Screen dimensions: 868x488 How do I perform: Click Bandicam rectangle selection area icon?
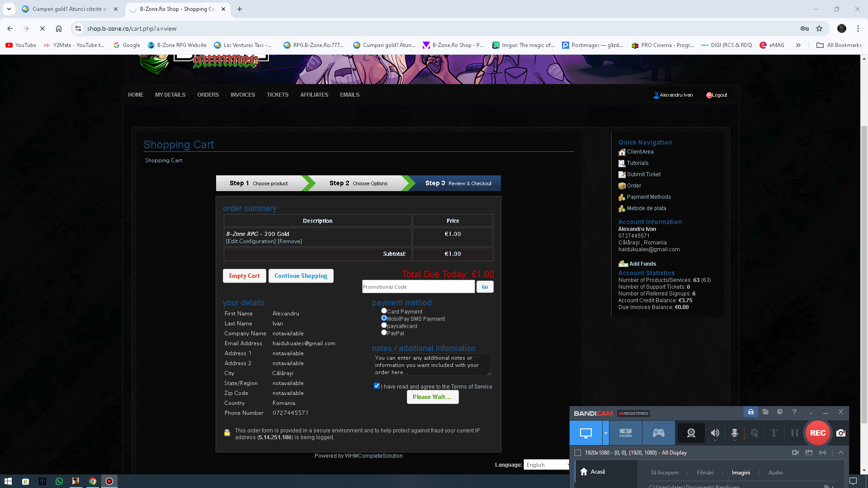click(577, 452)
